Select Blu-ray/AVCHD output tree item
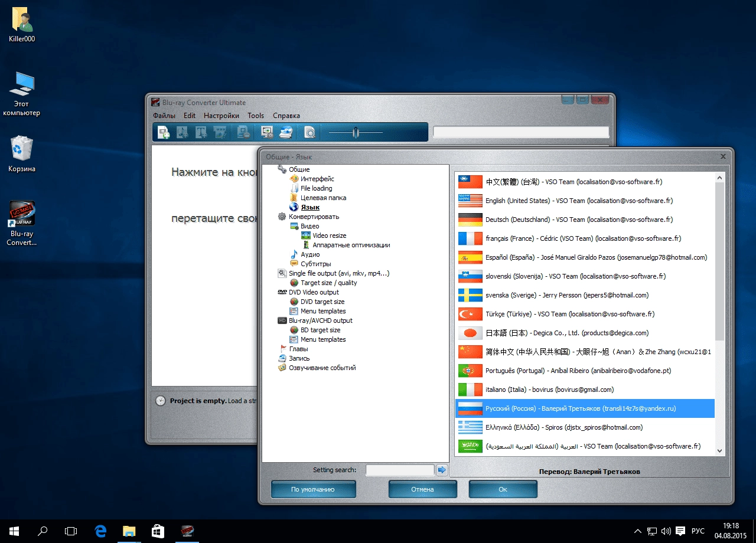Viewport: 756px width, 543px height. click(x=320, y=320)
